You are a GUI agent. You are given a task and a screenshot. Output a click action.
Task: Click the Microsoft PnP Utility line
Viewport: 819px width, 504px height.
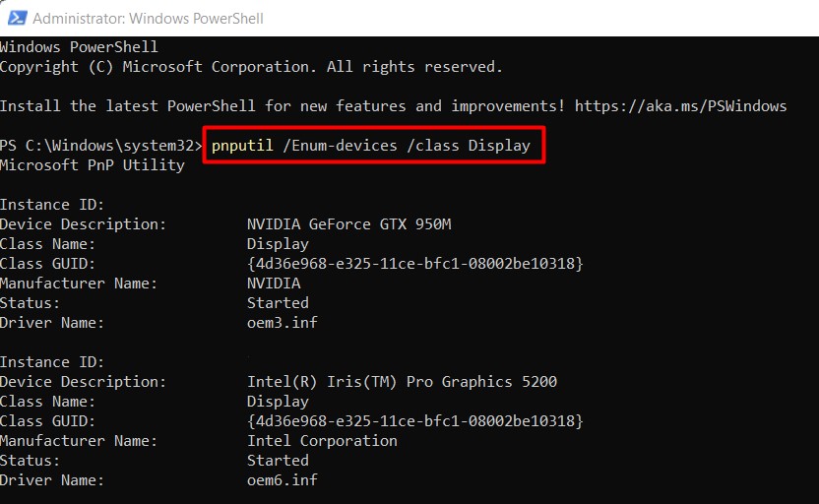click(x=93, y=165)
